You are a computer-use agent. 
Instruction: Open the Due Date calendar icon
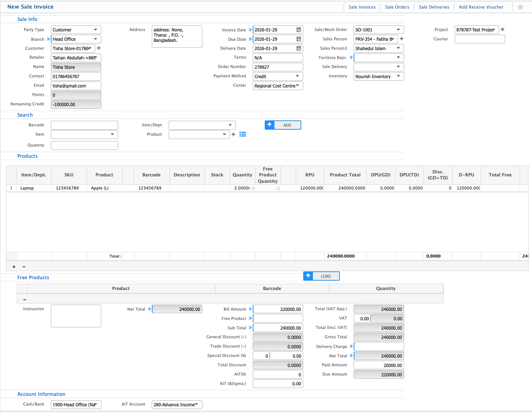(299, 39)
